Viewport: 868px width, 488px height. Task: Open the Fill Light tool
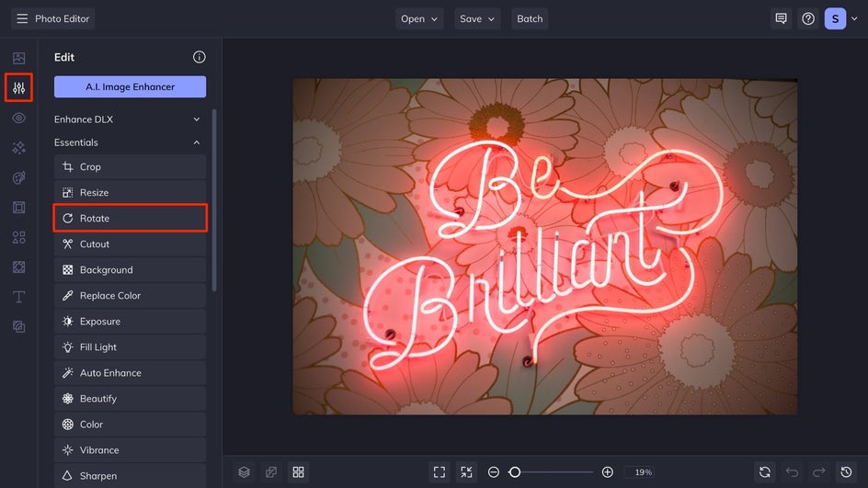[130, 347]
